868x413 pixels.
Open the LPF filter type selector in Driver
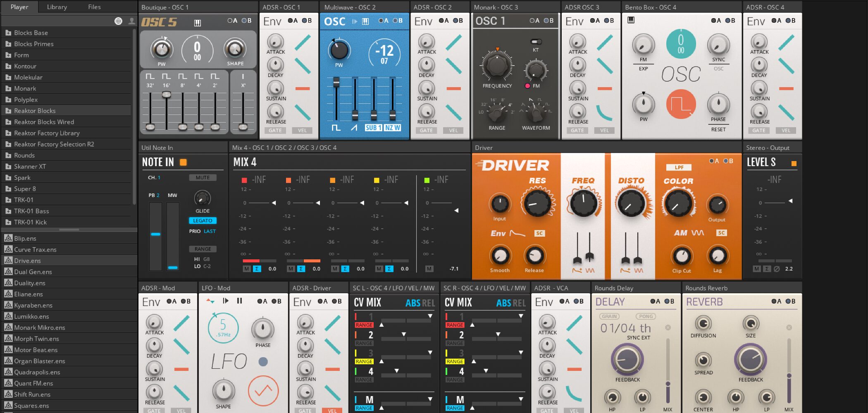(679, 167)
